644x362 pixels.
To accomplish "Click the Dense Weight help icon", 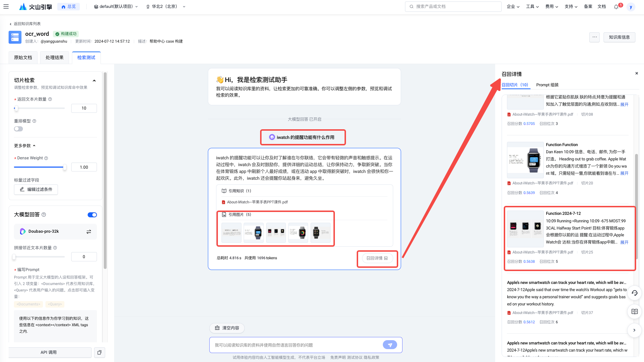I will pos(46,158).
